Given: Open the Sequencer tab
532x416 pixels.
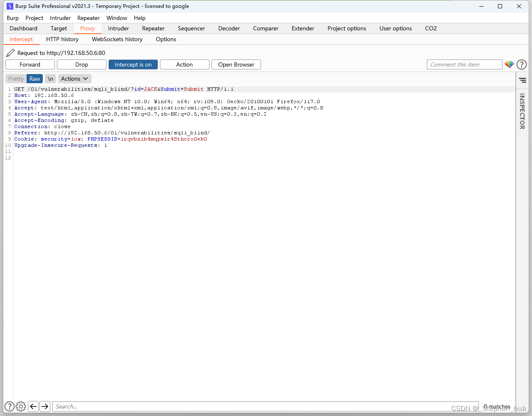Looking at the screenshot, I should point(191,28).
